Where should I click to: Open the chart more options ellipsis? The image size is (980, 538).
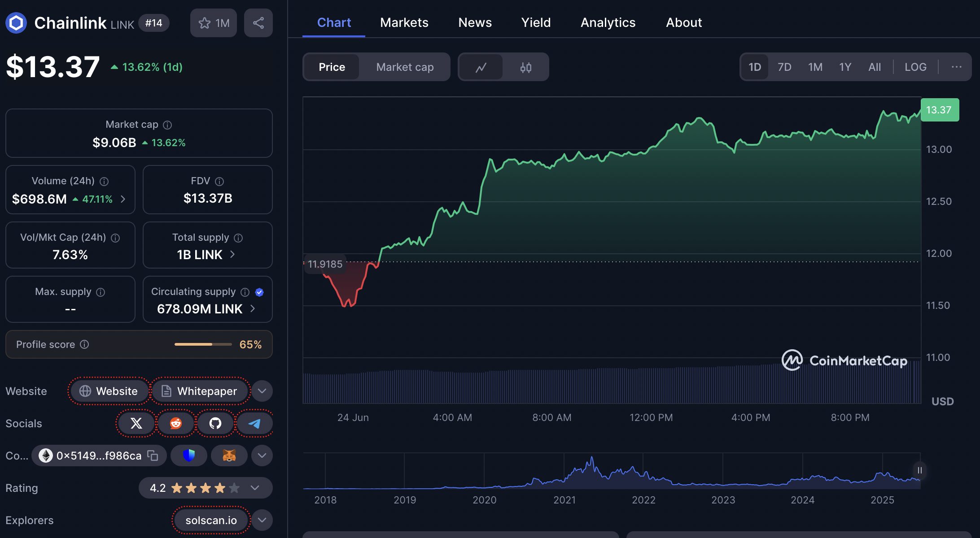[x=957, y=67]
